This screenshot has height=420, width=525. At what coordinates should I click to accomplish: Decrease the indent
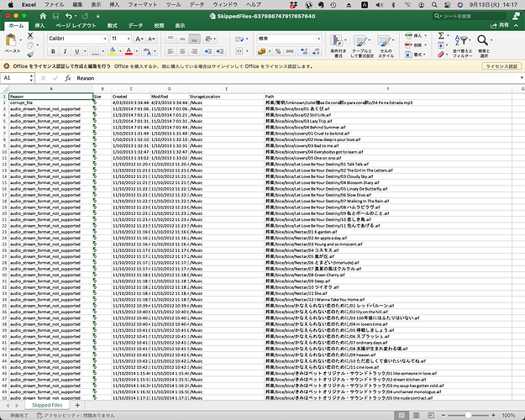click(208, 51)
